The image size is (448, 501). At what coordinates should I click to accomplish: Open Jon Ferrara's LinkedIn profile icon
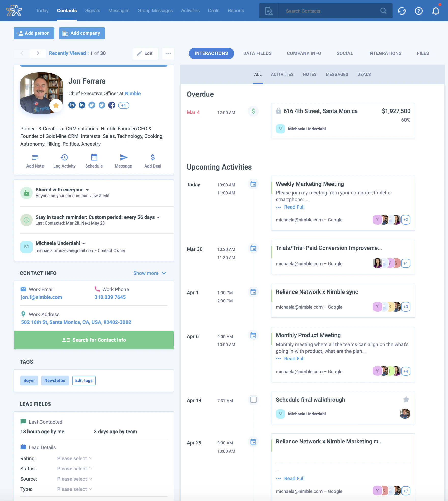coord(72,105)
